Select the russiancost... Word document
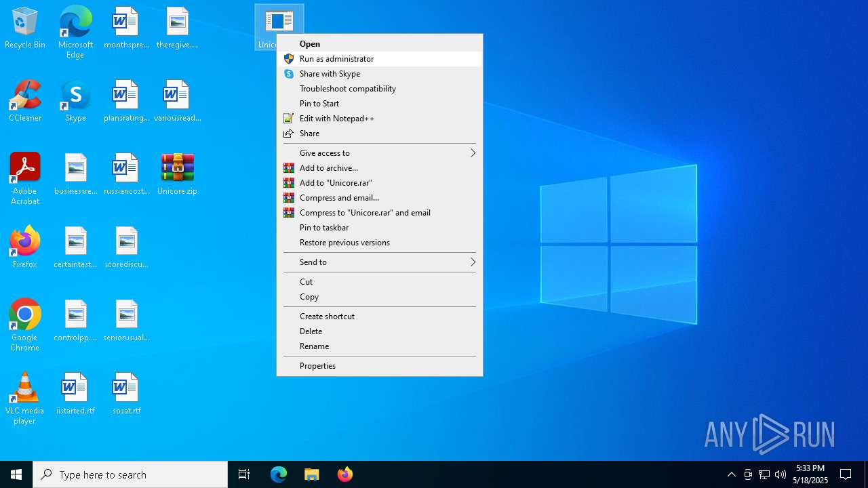868x488 pixels. point(126,174)
